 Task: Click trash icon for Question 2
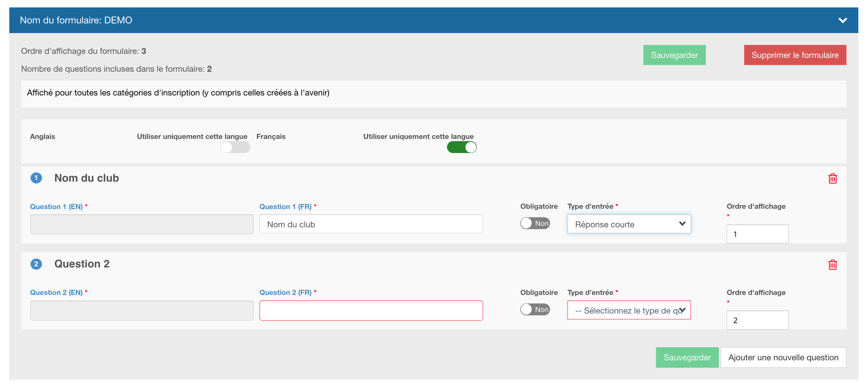(832, 265)
